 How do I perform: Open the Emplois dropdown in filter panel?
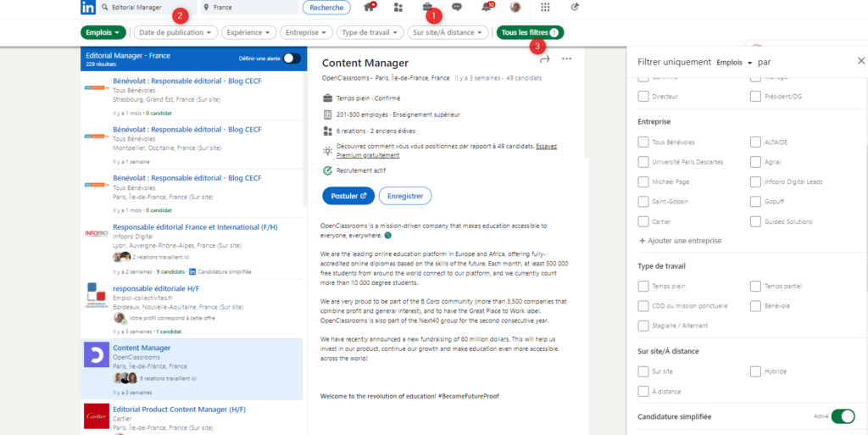pyautogui.click(x=735, y=63)
